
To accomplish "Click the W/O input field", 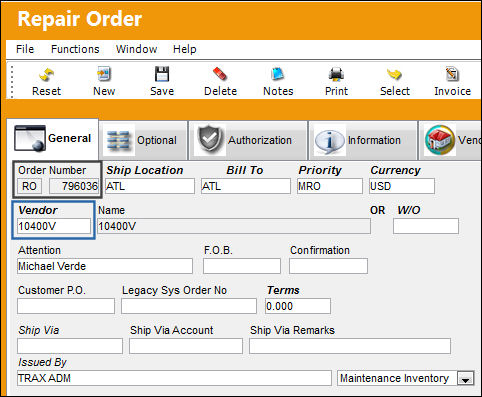I will (426, 226).
